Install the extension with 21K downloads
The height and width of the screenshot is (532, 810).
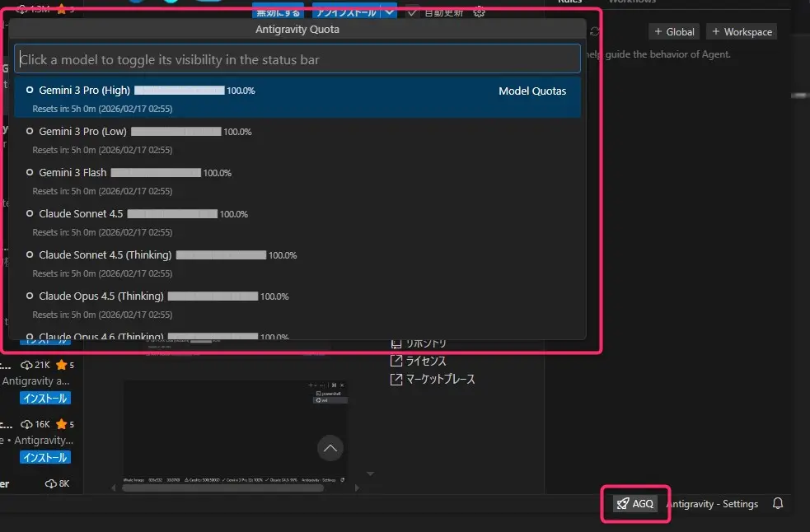click(45, 399)
